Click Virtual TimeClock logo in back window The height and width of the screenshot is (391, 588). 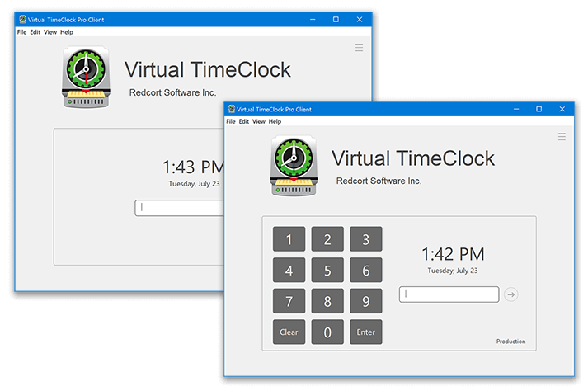click(86, 78)
